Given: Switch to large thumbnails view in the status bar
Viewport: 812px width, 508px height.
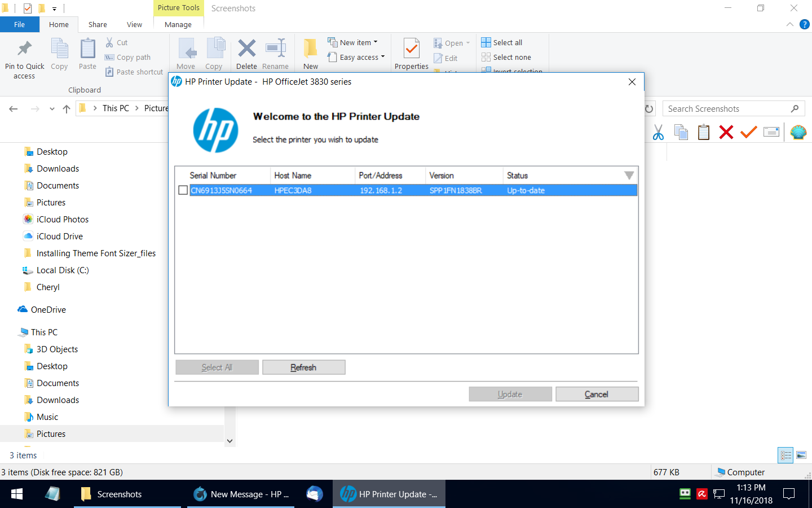Looking at the screenshot, I should 801,455.
